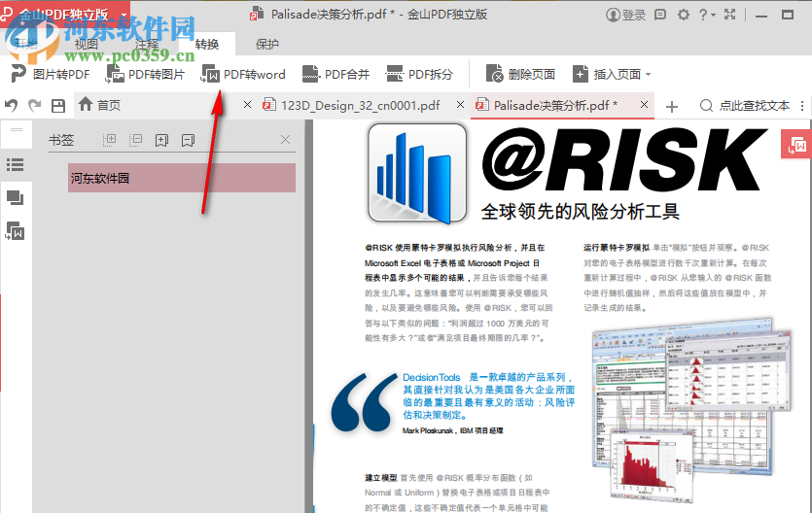Toggle fullscreen mode icon
The image size is (812, 513).
[730, 15]
